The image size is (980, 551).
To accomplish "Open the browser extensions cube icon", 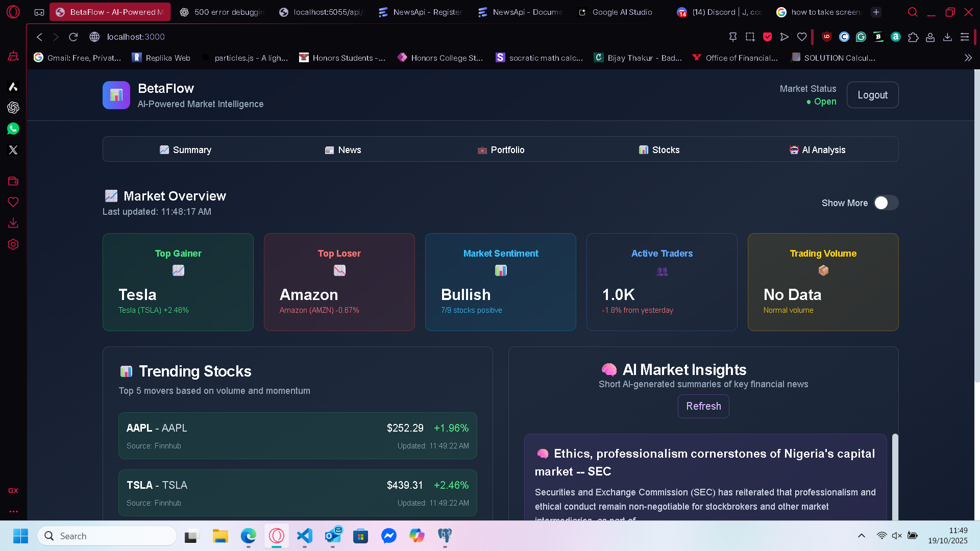I will (913, 37).
